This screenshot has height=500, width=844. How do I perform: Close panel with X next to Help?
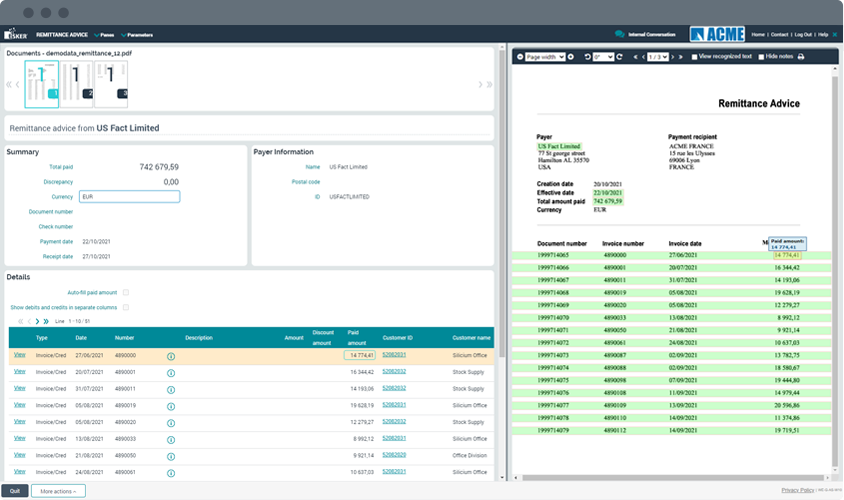tap(835, 34)
